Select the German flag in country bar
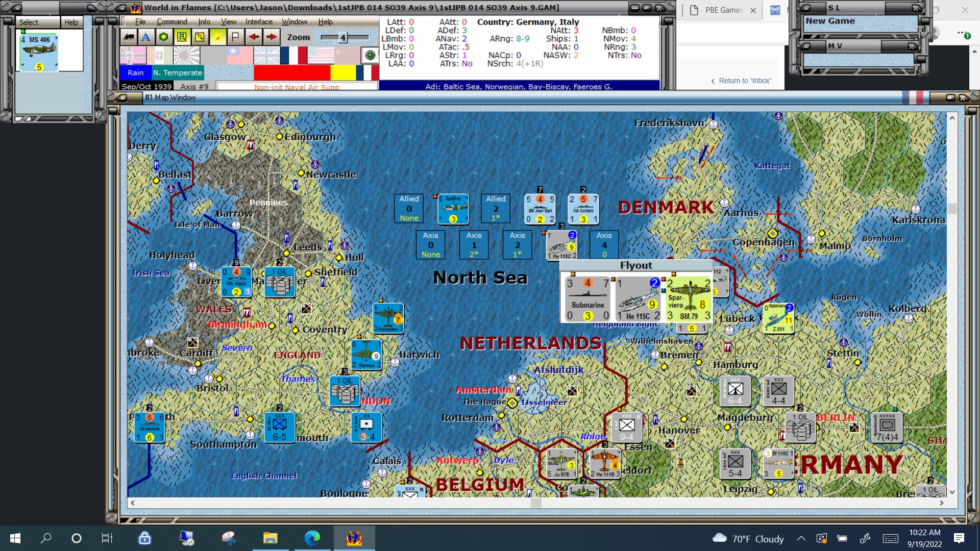 point(133,55)
